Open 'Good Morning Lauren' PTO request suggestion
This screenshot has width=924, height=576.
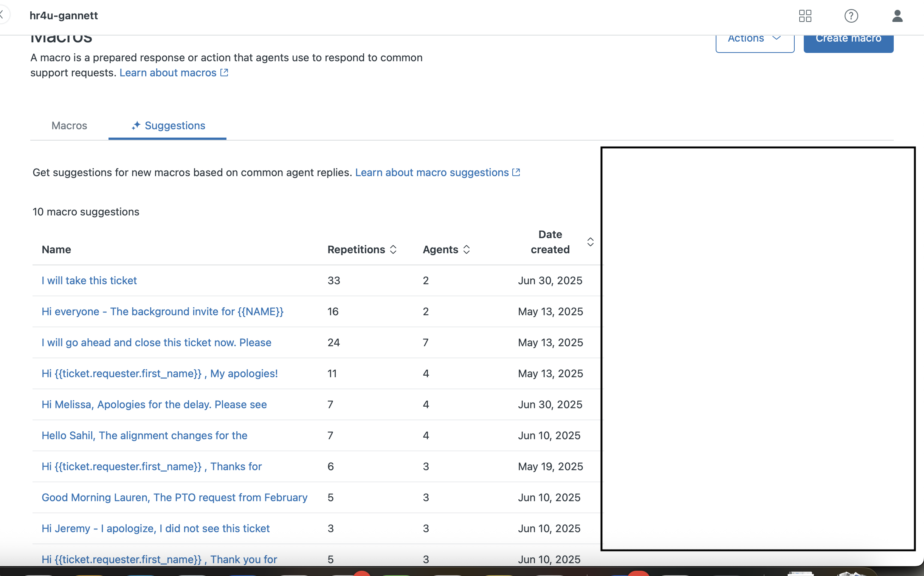[174, 497]
